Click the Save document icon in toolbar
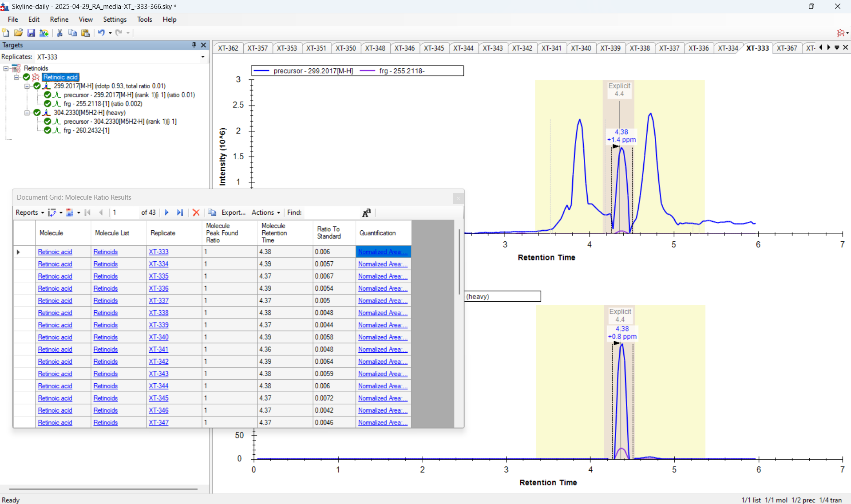 [x=31, y=33]
